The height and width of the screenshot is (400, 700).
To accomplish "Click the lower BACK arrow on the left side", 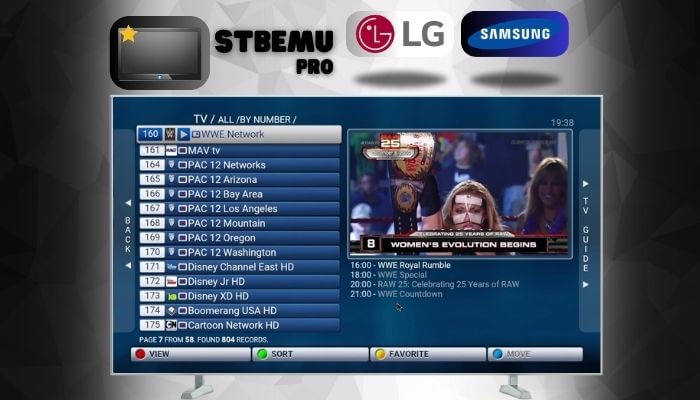I will (128, 266).
